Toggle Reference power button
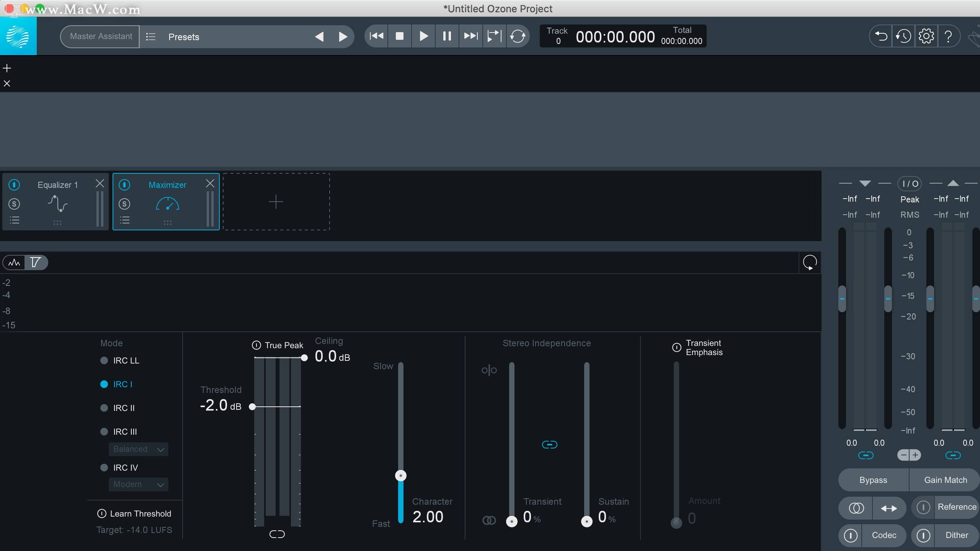This screenshot has width=980, height=551. tap(923, 507)
